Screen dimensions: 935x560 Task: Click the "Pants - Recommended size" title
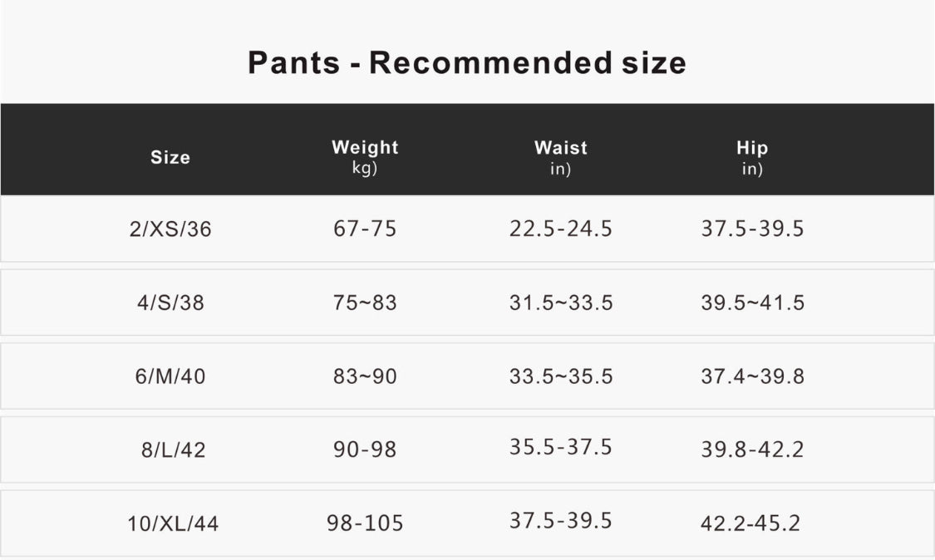pos(467,63)
